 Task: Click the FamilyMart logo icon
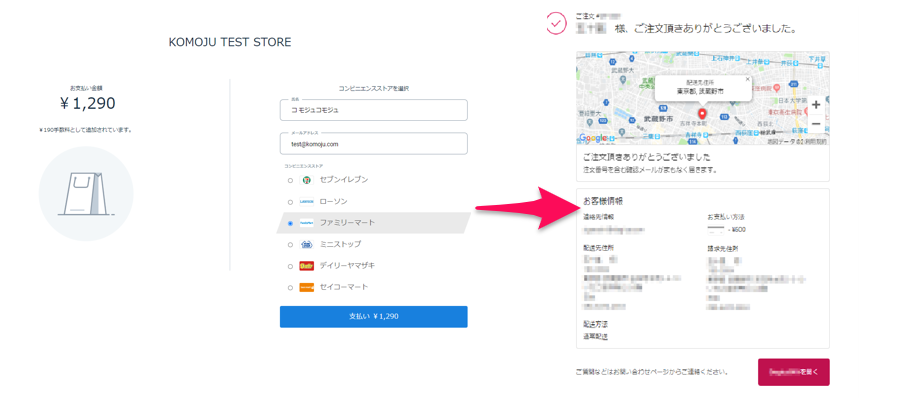click(307, 223)
